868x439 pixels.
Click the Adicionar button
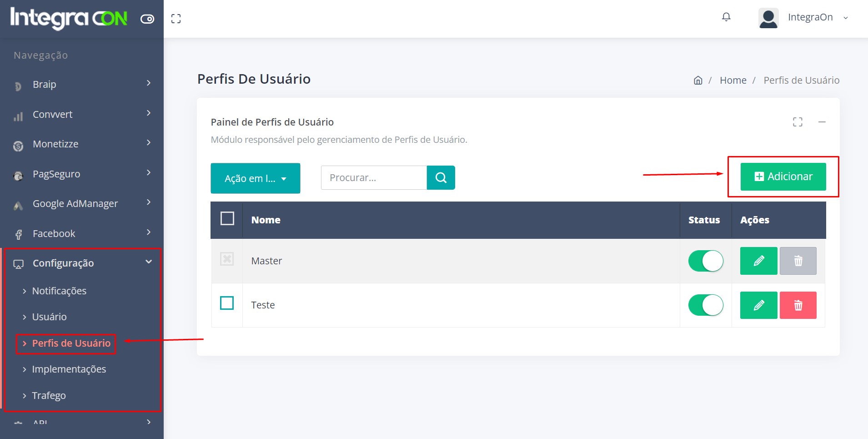pos(783,177)
